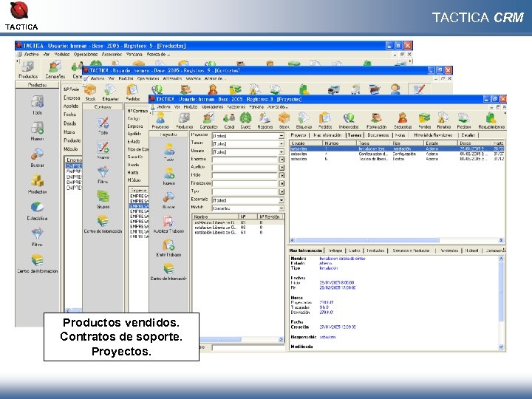Click Autorizar Trabajo icon in Proyectos sidebar
This screenshot has width=532, height=399.
[168, 225]
